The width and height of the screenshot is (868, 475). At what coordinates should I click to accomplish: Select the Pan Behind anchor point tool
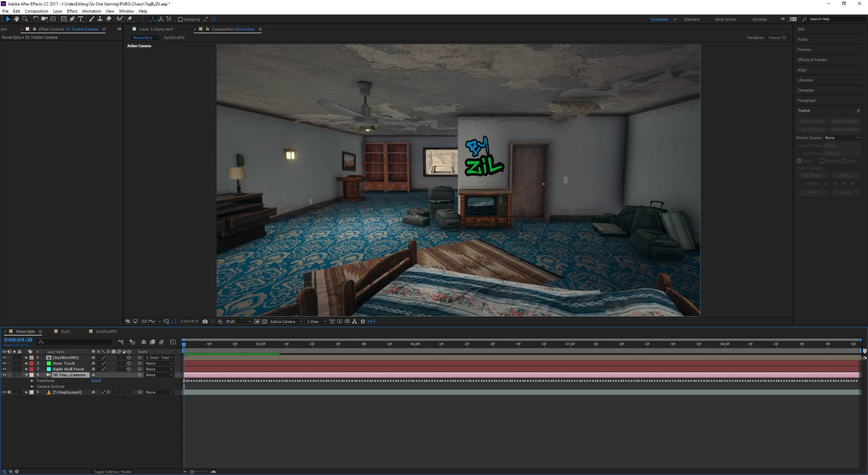click(x=53, y=19)
